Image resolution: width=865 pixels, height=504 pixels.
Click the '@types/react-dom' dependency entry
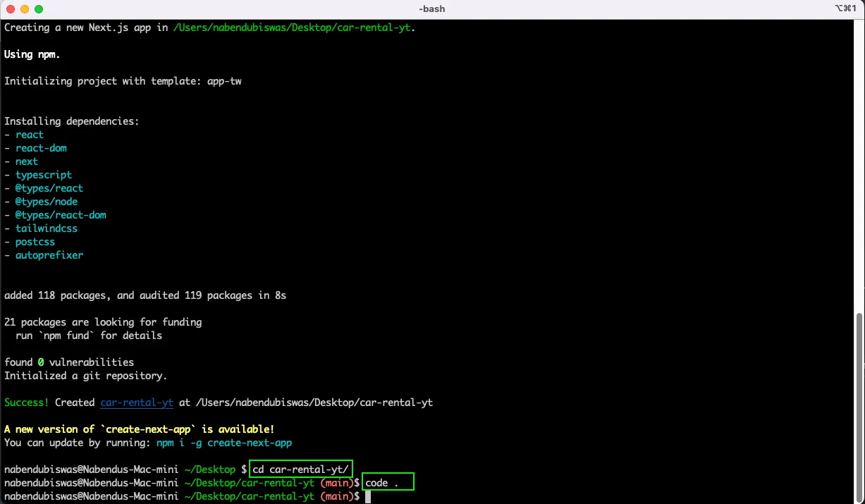point(61,215)
